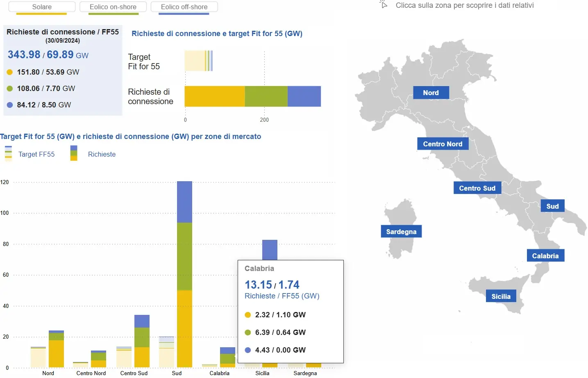The height and width of the screenshot is (378, 588).
Task: Toggle the Solare filter button
Action: click(42, 7)
